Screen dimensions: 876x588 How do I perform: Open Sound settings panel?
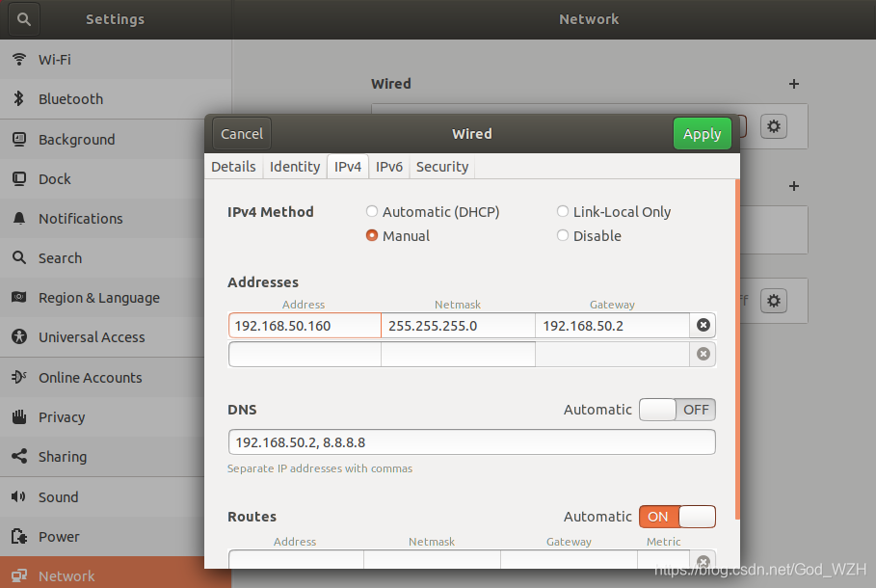tap(102, 496)
